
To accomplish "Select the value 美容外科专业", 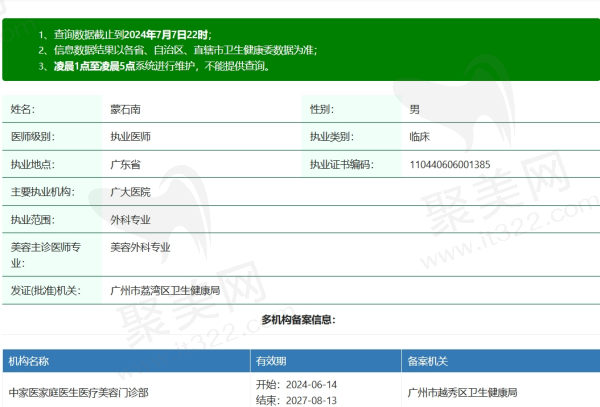I will pyautogui.click(x=140, y=247).
